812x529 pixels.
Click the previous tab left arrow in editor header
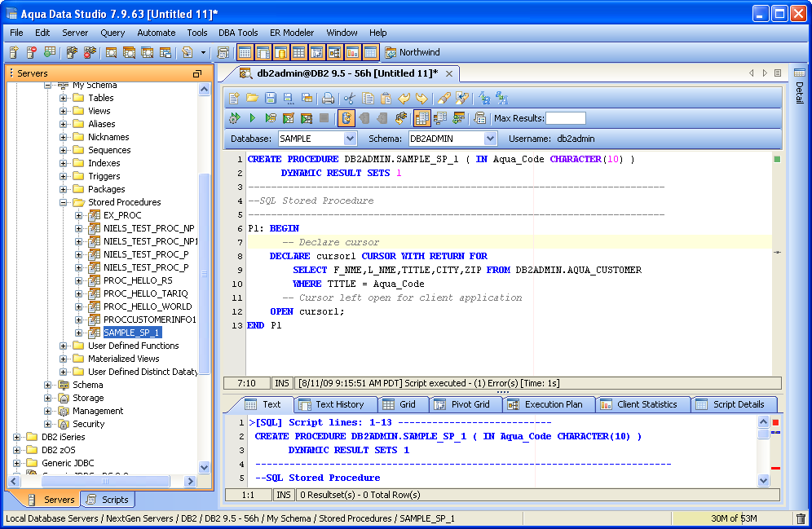coord(752,73)
